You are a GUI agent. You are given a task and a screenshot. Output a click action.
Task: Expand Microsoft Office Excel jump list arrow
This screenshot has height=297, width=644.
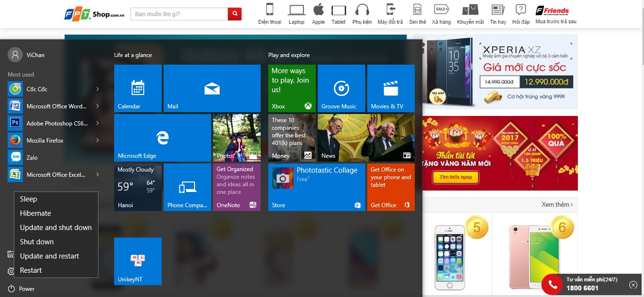pos(98,175)
